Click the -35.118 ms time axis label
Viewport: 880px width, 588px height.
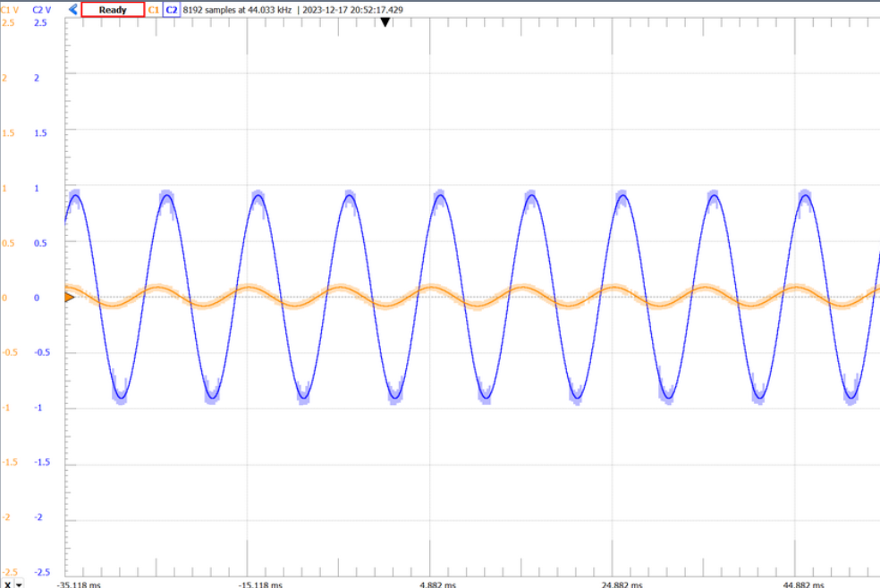pos(79,584)
